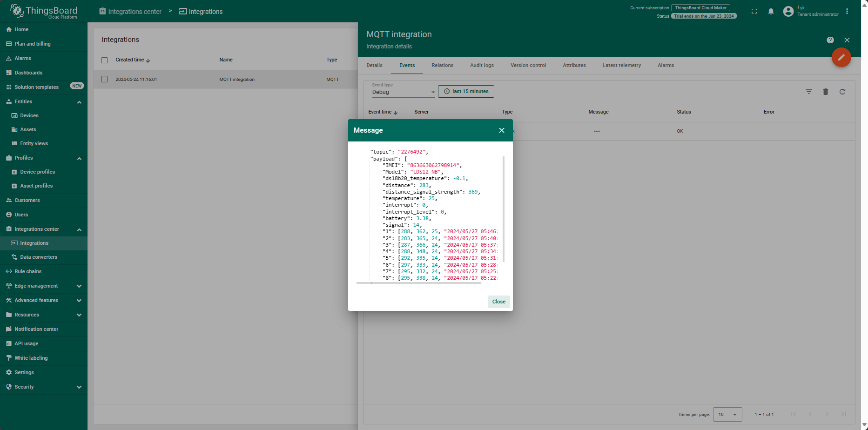Open the Event type Debug dropdown
The width and height of the screenshot is (868, 430).
tap(404, 92)
